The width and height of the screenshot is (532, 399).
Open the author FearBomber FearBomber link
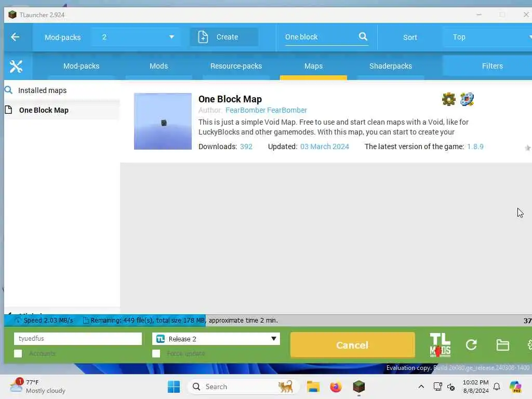pos(266,110)
